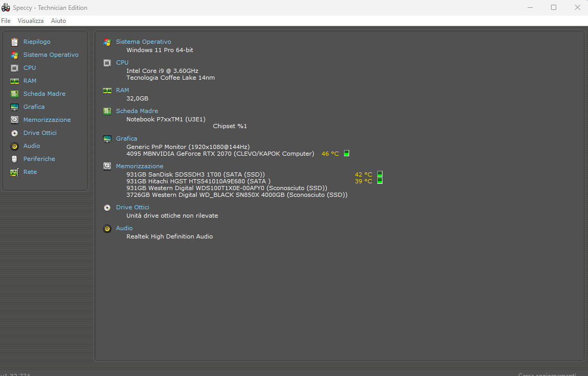The image size is (588, 376).
Task: Click the Scheda Madre board icon in sidebar
Action: click(14, 94)
